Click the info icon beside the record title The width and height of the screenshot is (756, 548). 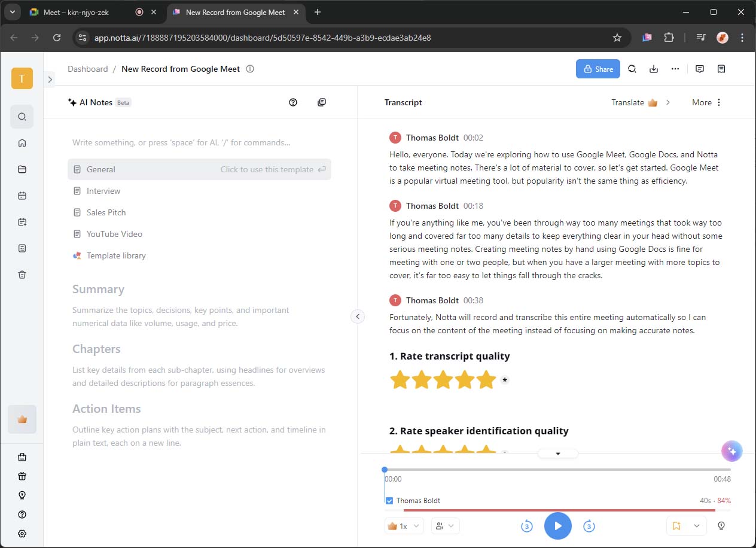click(250, 69)
